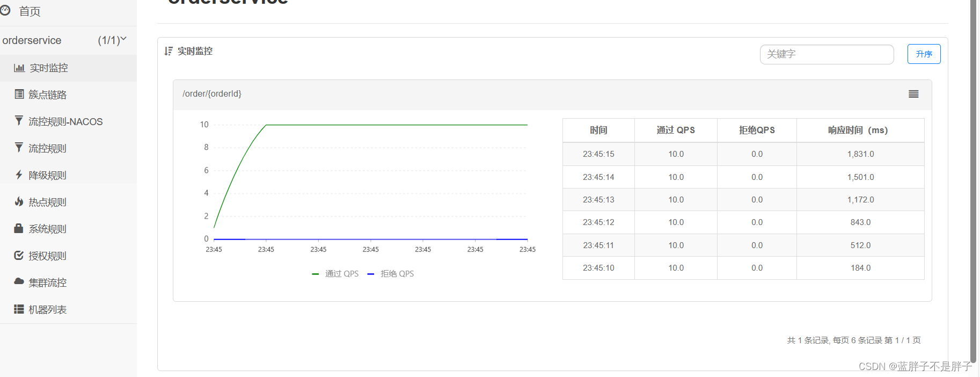Click the 512.0 response time value
This screenshot has width=980, height=377.
point(860,245)
